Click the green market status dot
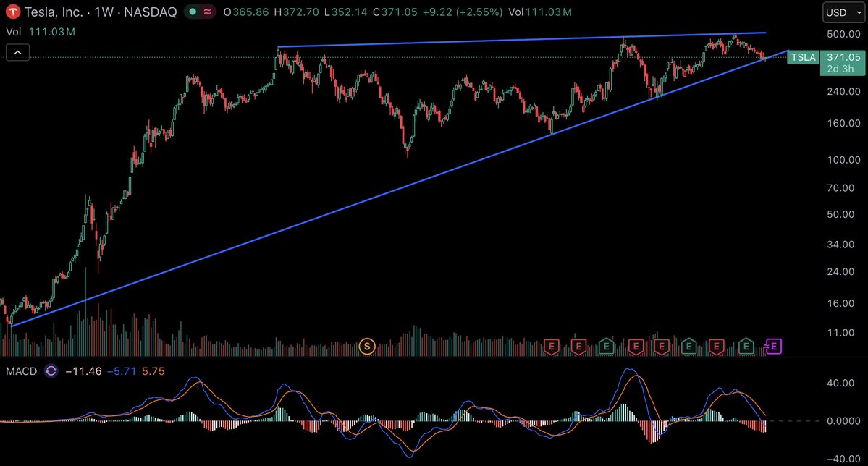The width and height of the screenshot is (868, 466). click(x=193, y=12)
